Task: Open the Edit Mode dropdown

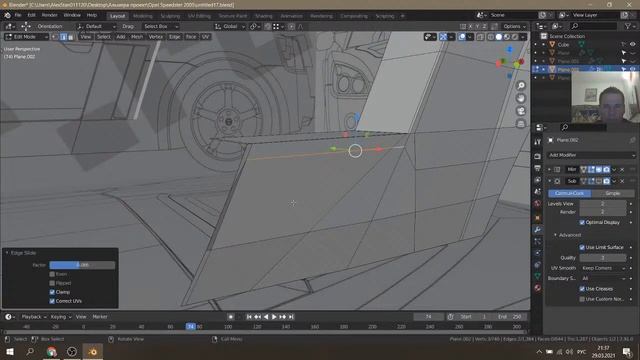Action: [27, 37]
